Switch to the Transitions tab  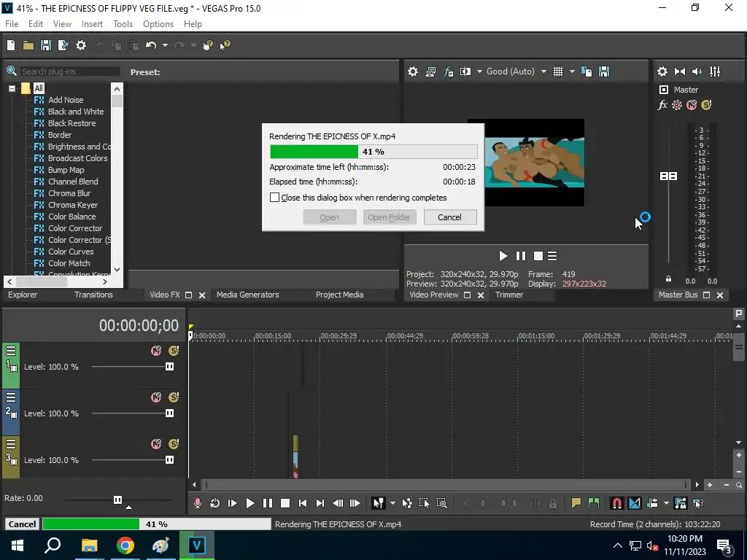pyautogui.click(x=93, y=295)
